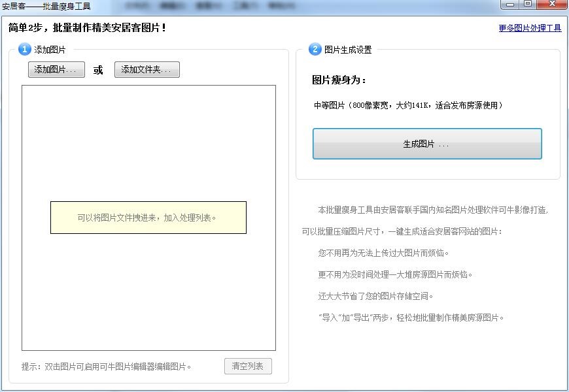569x392 pixels.
Task: Click the 图片瘦身为 label
Action: click(339, 80)
